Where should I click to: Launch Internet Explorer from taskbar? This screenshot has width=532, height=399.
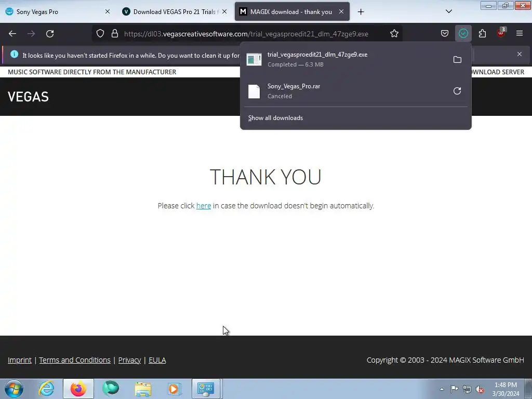pyautogui.click(x=46, y=389)
